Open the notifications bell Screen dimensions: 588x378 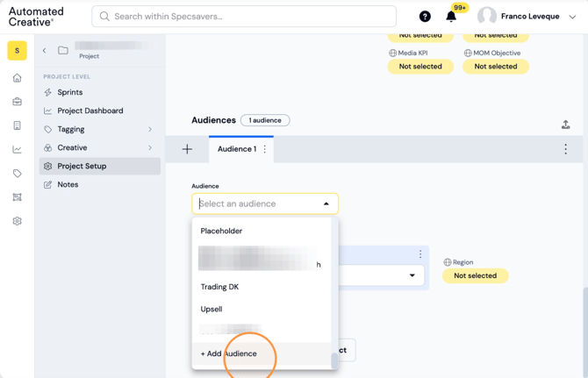pyautogui.click(x=451, y=17)
